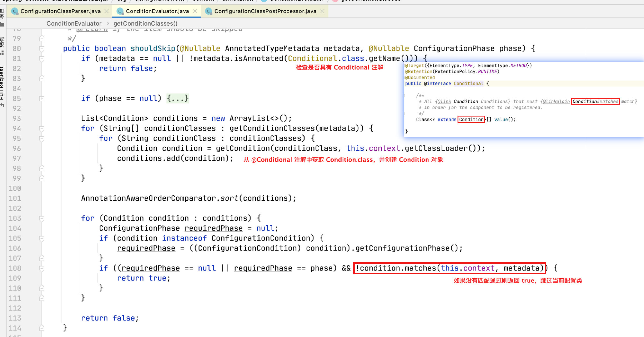The width and height of the screenshot is (644, 337).
Task: Close the ConditionEvaluator.java tab
Action: click(195, 11)
